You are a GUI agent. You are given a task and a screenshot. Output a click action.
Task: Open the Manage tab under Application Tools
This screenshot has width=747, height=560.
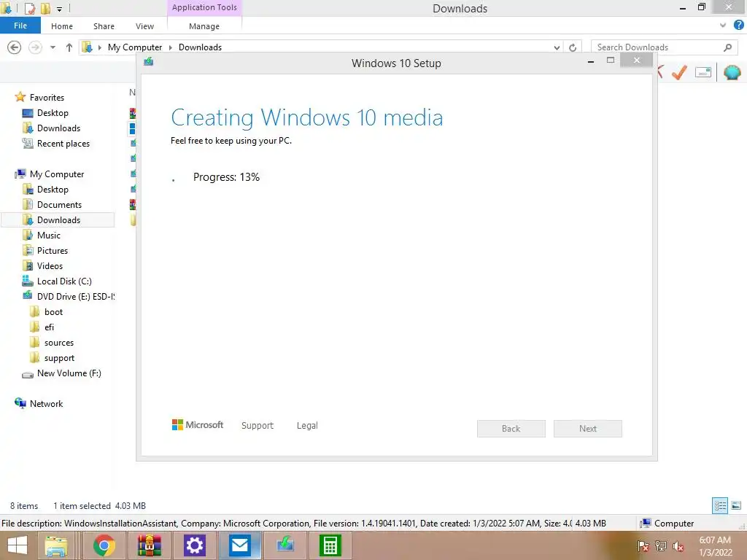[204, 26]
